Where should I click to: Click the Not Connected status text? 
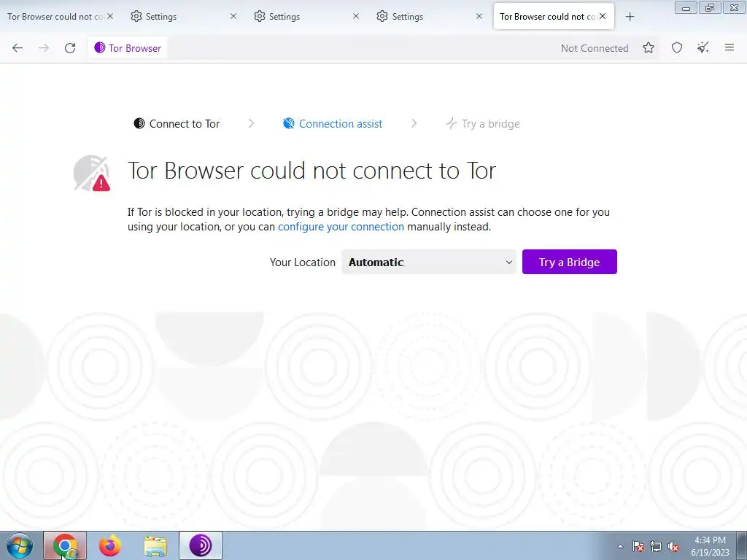pos(595,48)
